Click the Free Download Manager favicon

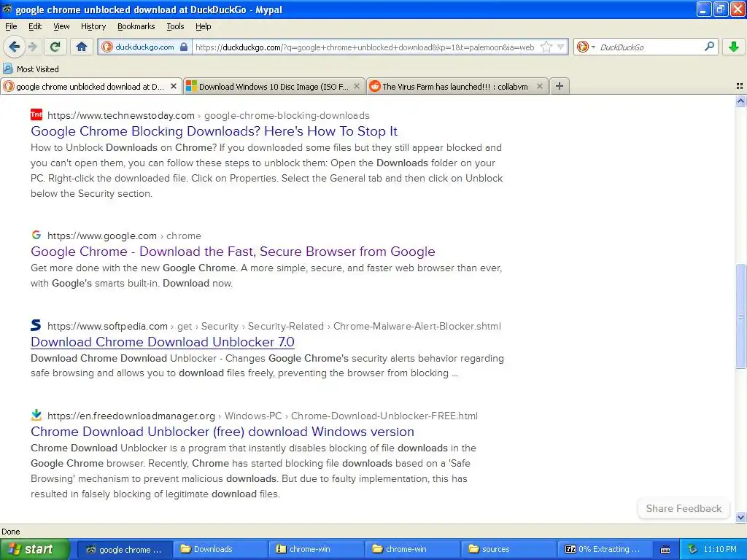click(36, 415)
